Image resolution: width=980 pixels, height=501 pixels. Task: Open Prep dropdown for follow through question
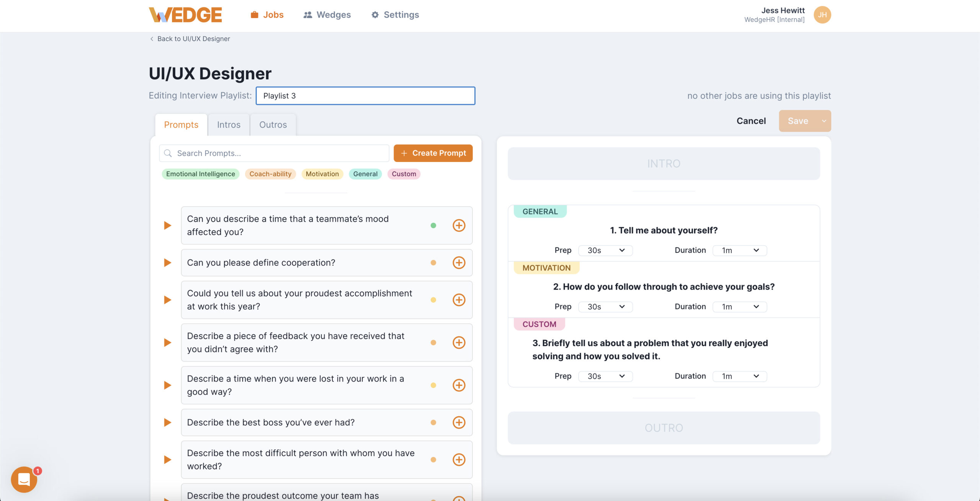coord(605,307)
